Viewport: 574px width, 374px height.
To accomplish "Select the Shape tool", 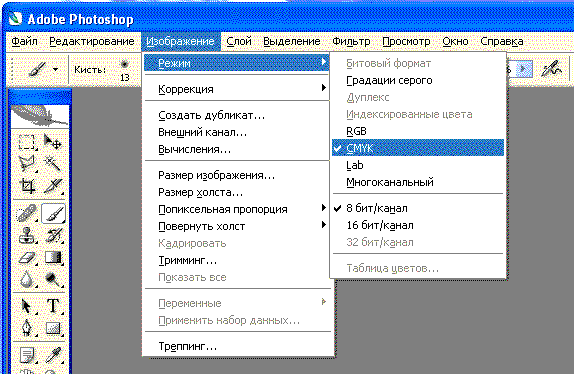I will [53, 328].
